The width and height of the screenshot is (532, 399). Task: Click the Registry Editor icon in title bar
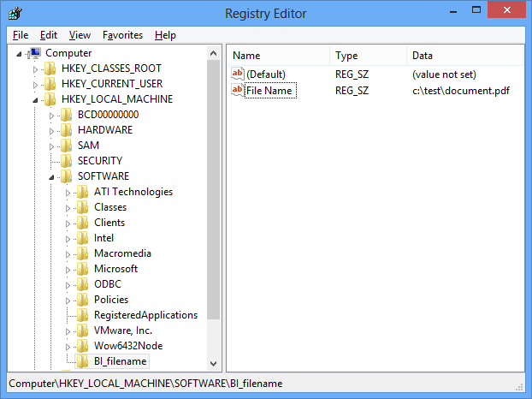[x=15, y=14]
